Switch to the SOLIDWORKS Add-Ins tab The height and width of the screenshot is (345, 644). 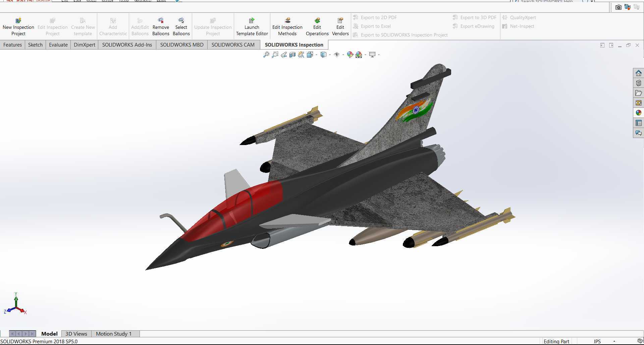(127, 45)
